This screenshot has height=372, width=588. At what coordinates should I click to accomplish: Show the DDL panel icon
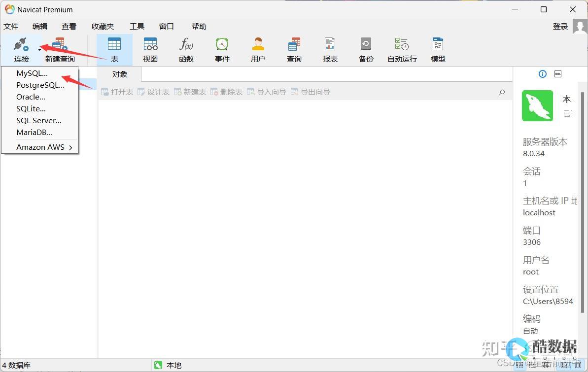pos(558,74)
